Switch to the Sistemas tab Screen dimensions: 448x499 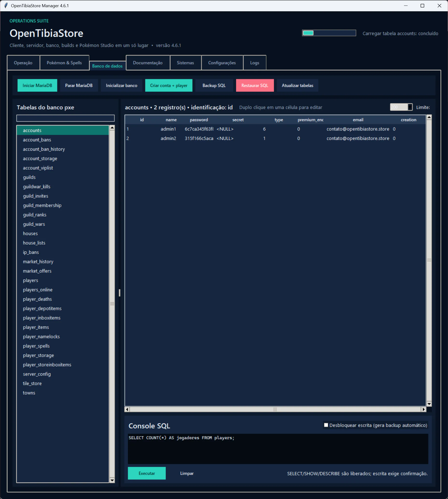click(x=185, y=63)
